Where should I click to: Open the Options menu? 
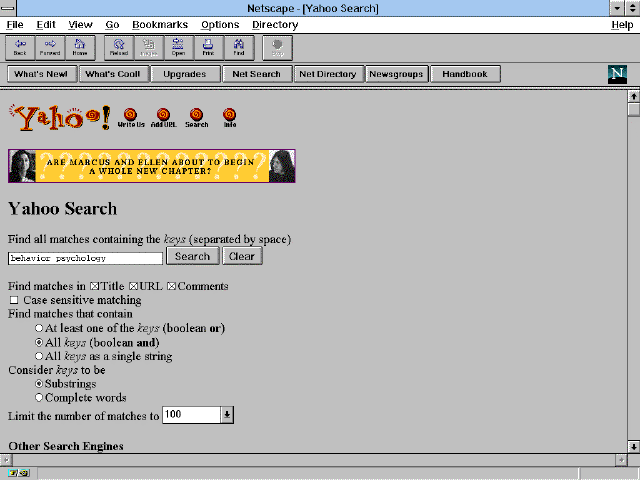click(x=220, y=25)
